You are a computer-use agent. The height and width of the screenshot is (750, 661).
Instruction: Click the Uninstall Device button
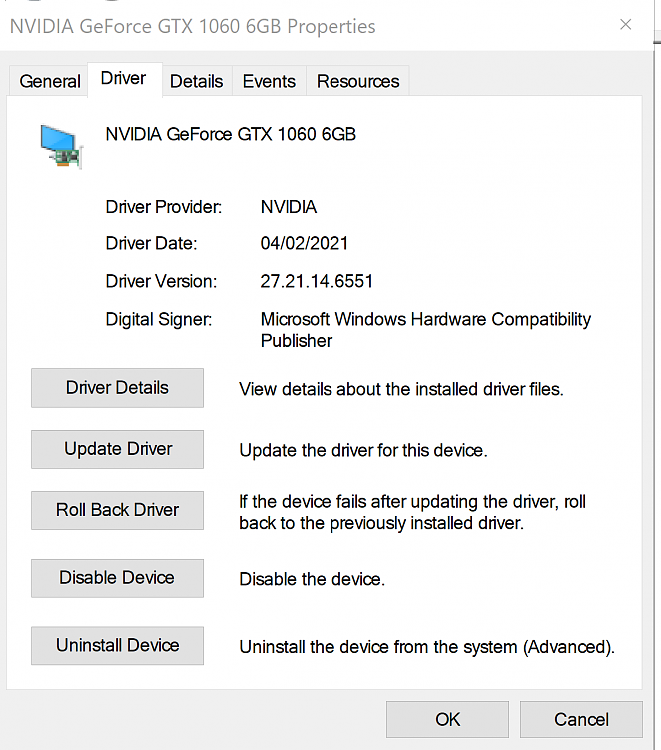tap(117, 646)
